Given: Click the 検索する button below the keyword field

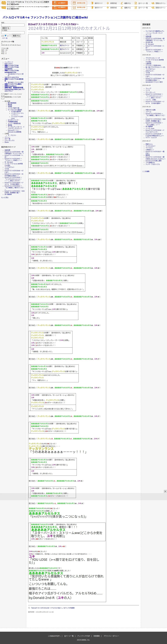Looking at the screenshot, I should 5,28.
